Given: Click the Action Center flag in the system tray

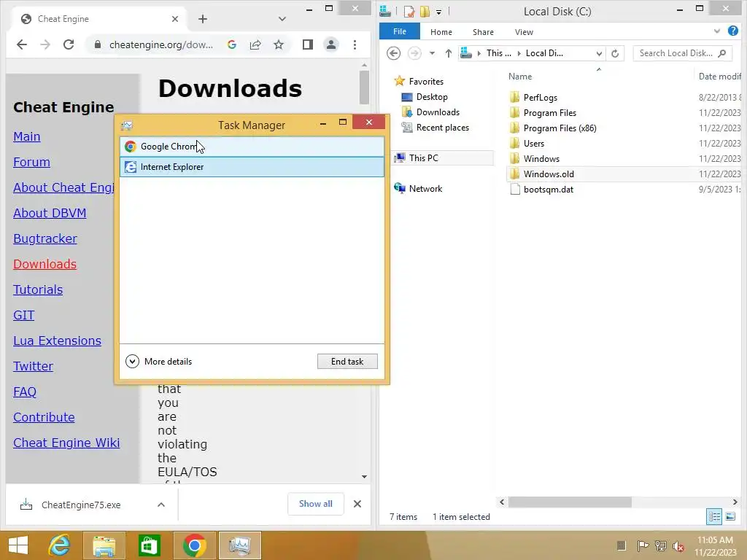Looking at the screenshot, I should coord(643,546).
